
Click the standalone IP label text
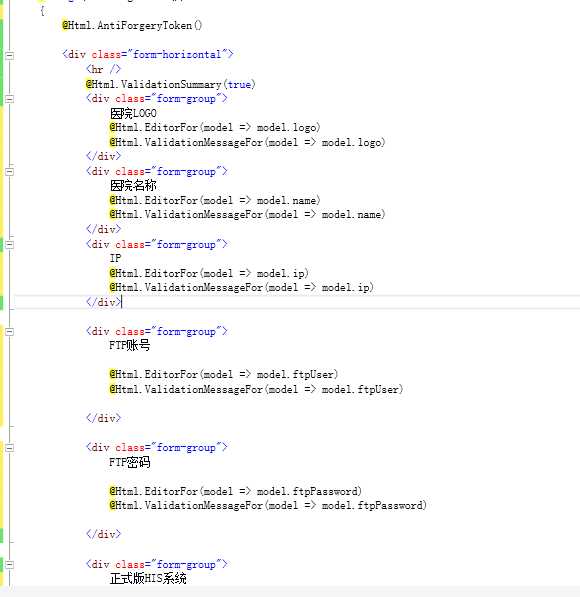point(115,258)
